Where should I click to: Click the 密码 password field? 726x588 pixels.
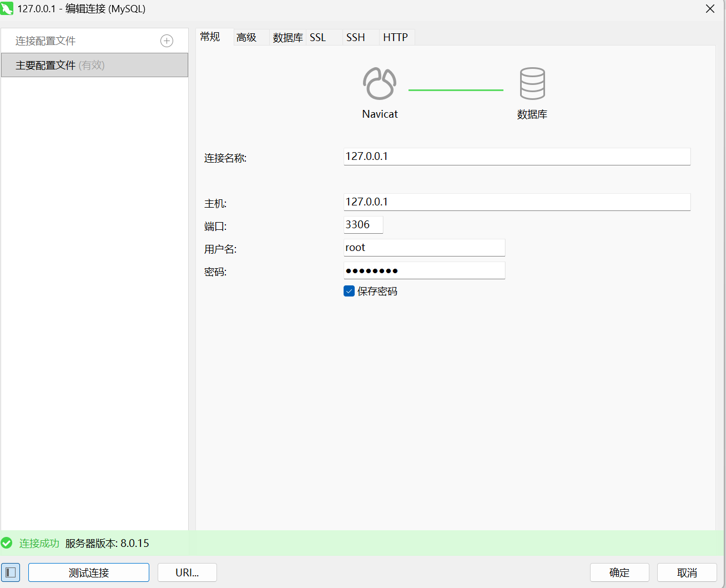click(x=425, y=270)
